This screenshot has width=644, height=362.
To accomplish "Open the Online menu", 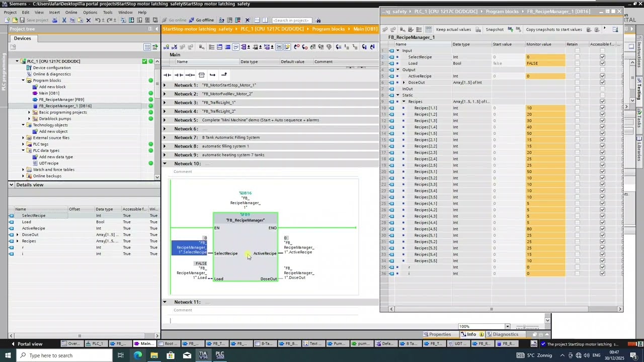I will [71, 12].
